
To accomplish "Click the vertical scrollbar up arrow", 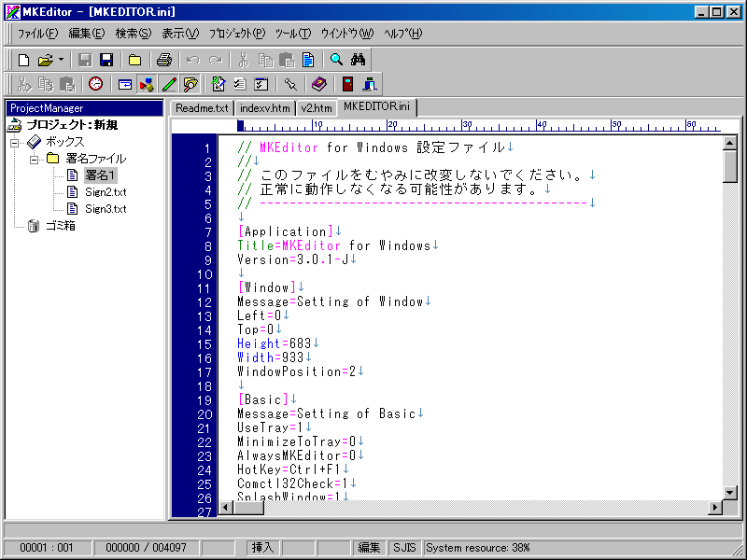I will (730, 143).
